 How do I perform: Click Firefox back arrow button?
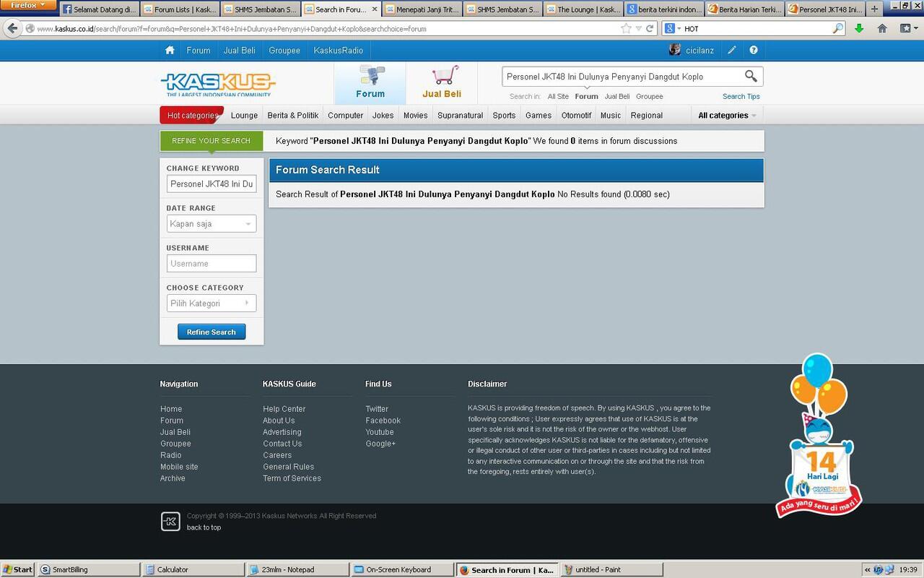[x=12, y=28]
